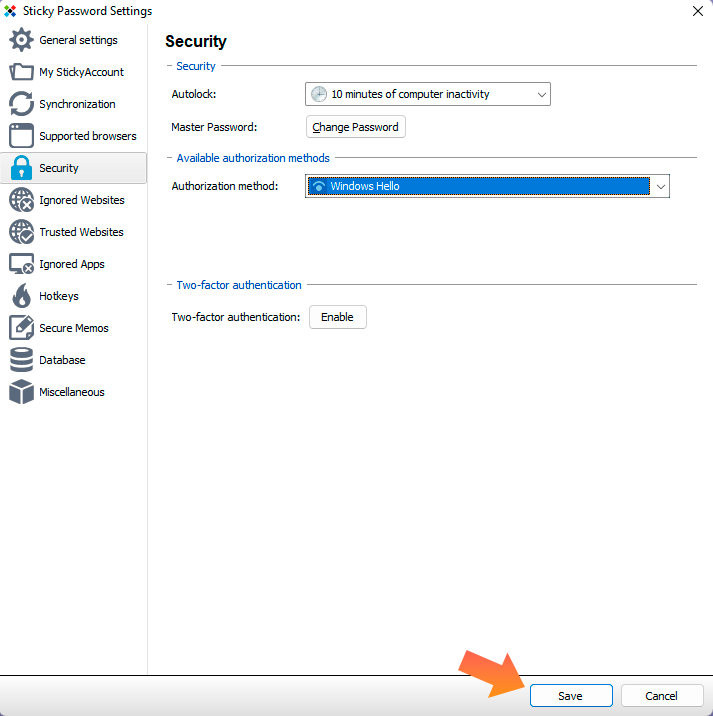Click the Database stack icon
The height and width of the screenshot is (716, 713).
21,359
